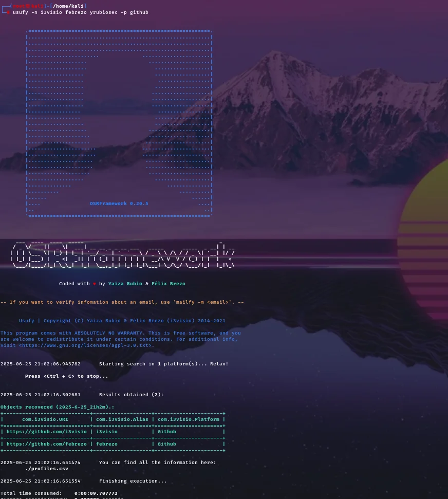Viewport: 448px width, 499px height.
Task: Click the 'Starting search in 1 platform(s)... Relax!' message
Action: point(164,364)
